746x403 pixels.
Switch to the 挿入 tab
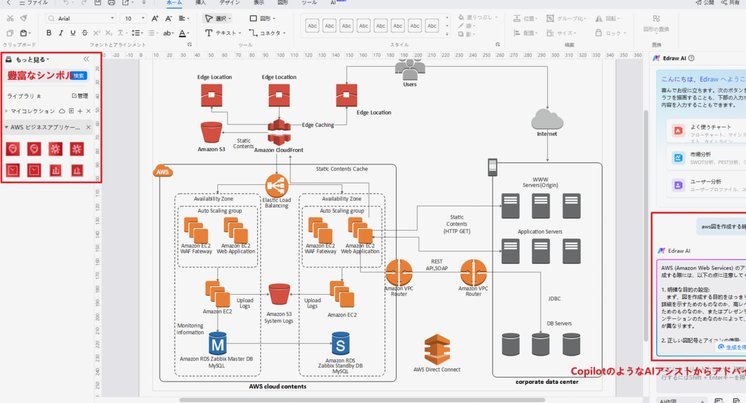[201, 2]
